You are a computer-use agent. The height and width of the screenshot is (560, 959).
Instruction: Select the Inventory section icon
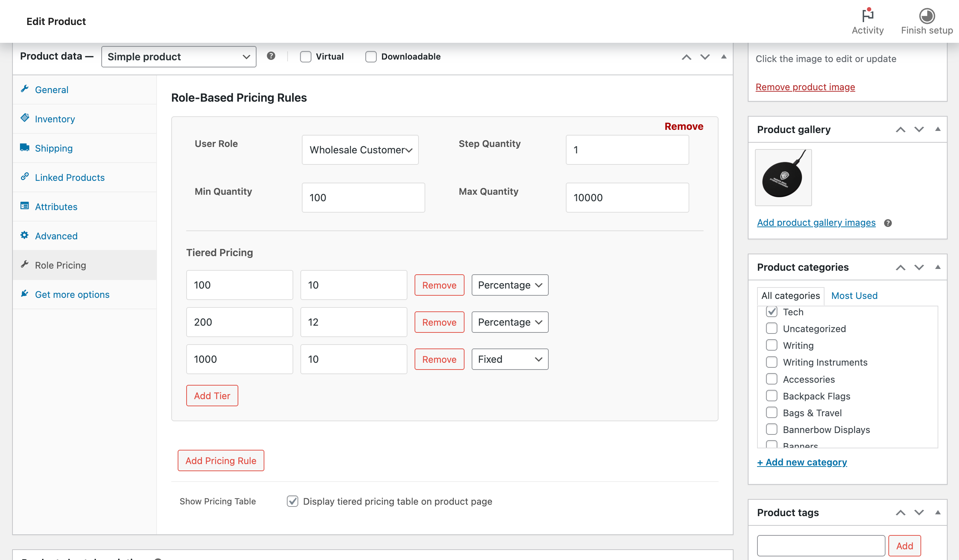click(25, 119)
